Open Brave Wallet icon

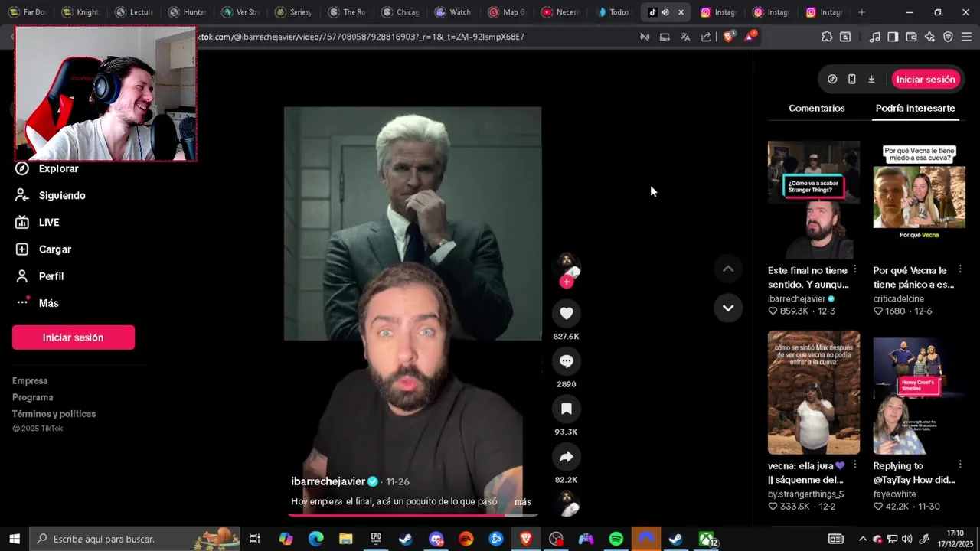tap(911, 37)
